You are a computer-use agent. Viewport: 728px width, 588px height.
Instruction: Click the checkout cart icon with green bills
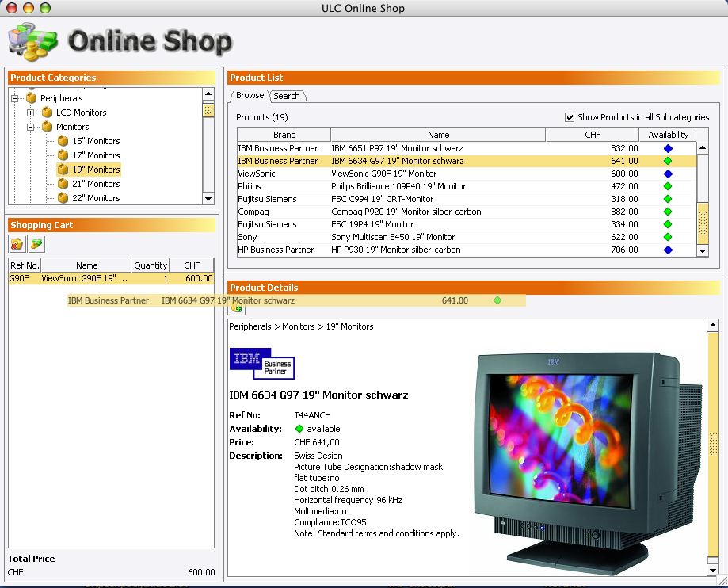point(36,244)
